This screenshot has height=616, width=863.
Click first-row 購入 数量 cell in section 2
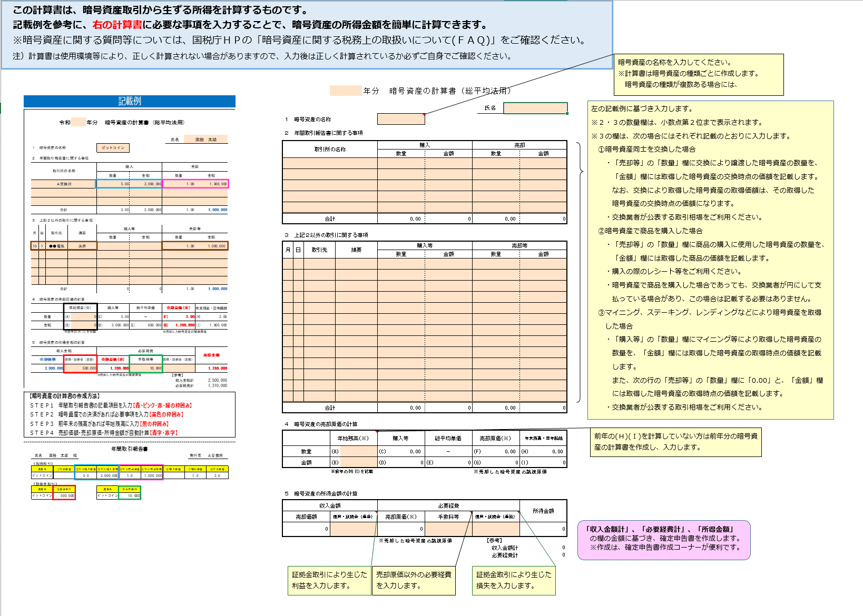[401, 163]
